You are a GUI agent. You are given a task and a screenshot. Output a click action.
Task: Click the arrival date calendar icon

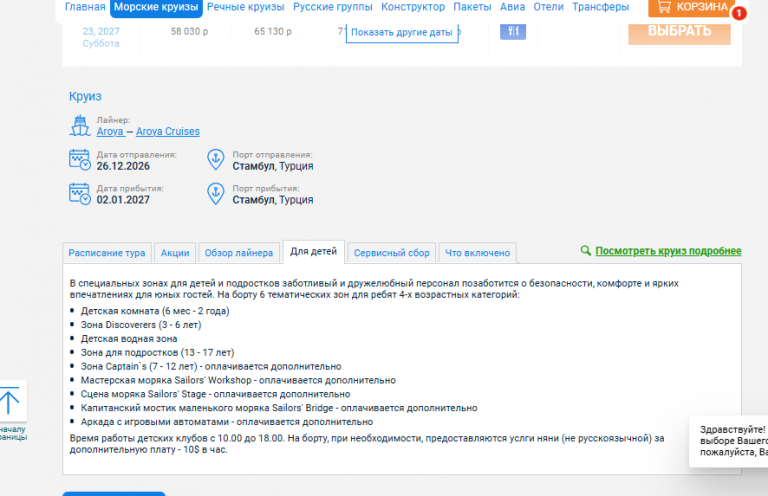click(80, 194)
